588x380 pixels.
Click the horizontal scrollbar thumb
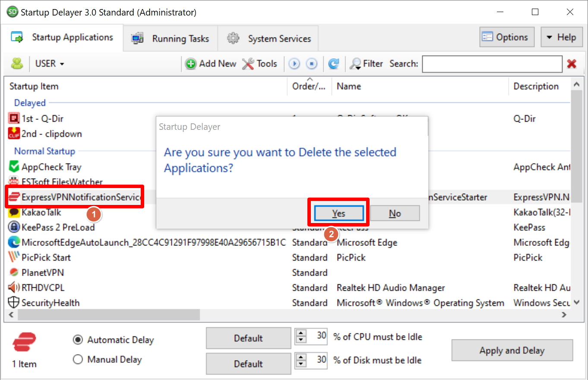pos(109,315)
